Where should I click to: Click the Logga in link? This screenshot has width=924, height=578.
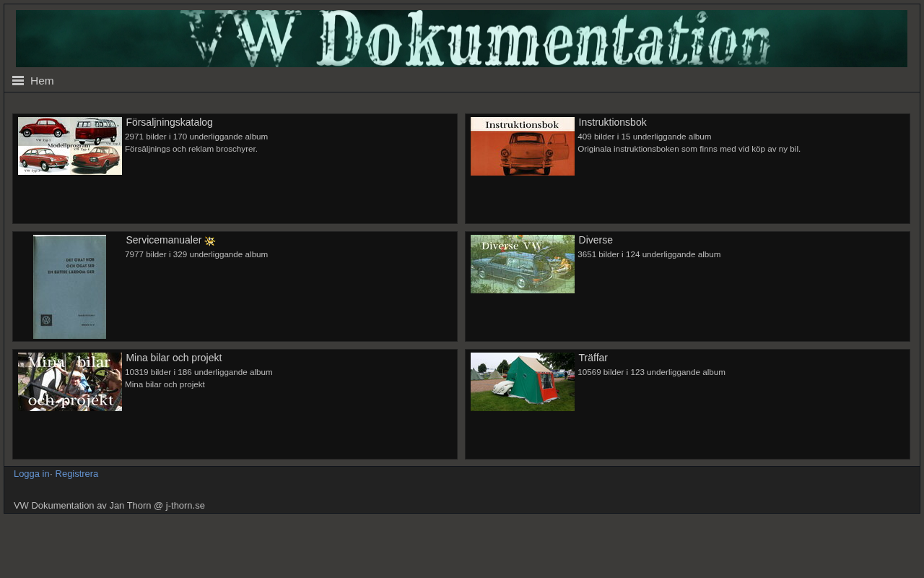[32, 474]
